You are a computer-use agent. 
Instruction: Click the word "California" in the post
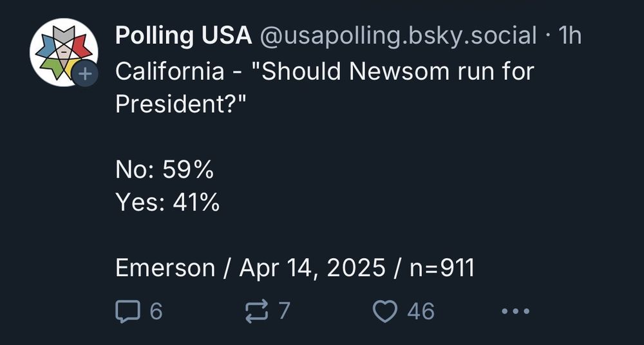click(x=169, y=72)
